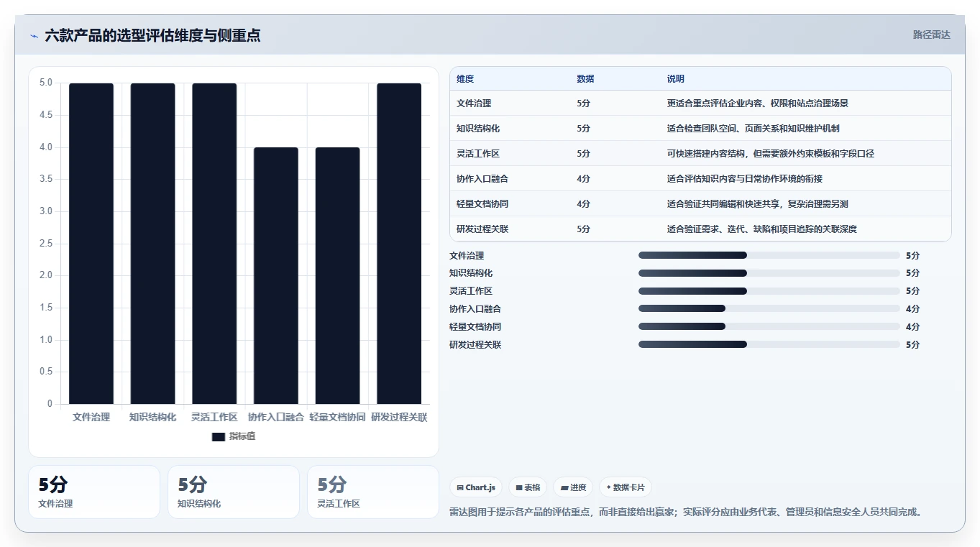Click the 路径雷达 label in the header
Screen dimensions: 980x547
(932, 35)
